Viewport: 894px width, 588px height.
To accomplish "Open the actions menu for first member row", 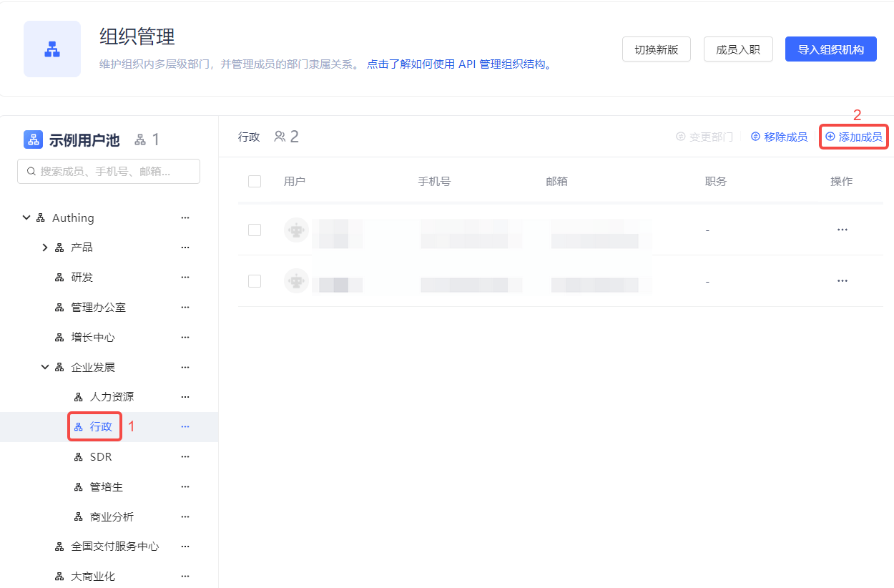I will click(842, 230).
